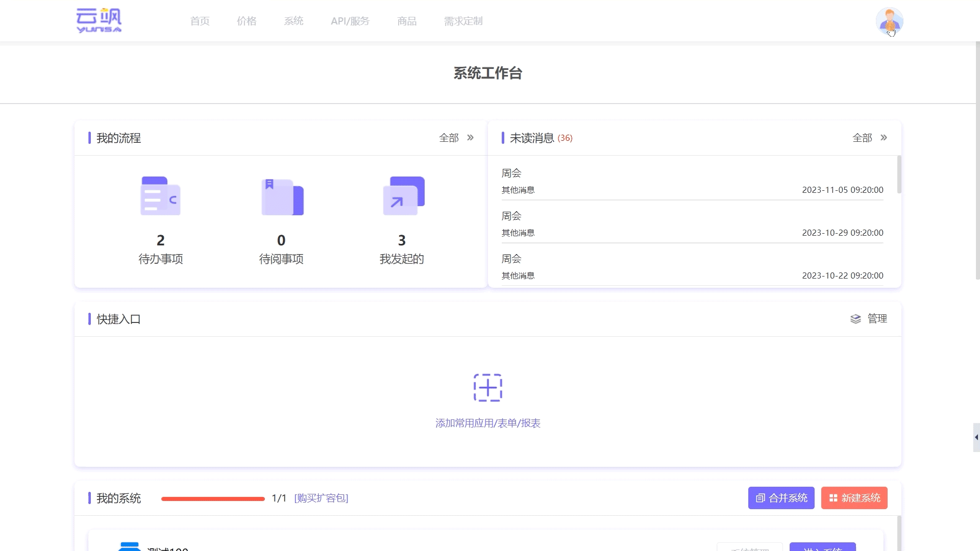
Task: Open the 我发起的 icon
Action: (404, 196)
